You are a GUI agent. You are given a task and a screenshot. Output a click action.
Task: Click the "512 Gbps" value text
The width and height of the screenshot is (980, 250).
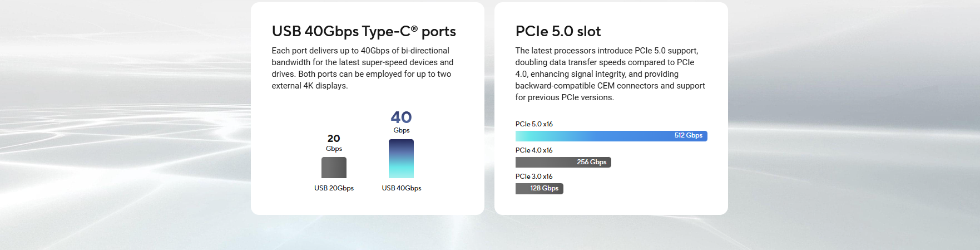688,136
